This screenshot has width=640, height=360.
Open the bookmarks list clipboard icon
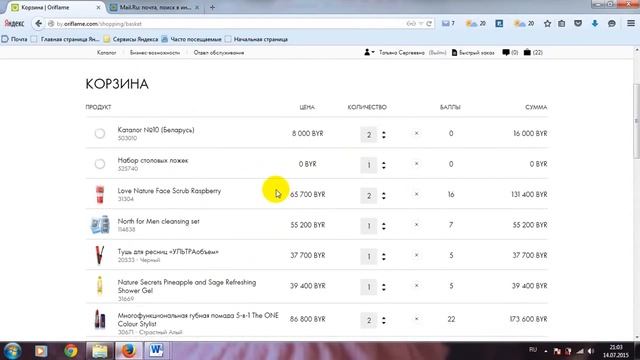(562, 24)
